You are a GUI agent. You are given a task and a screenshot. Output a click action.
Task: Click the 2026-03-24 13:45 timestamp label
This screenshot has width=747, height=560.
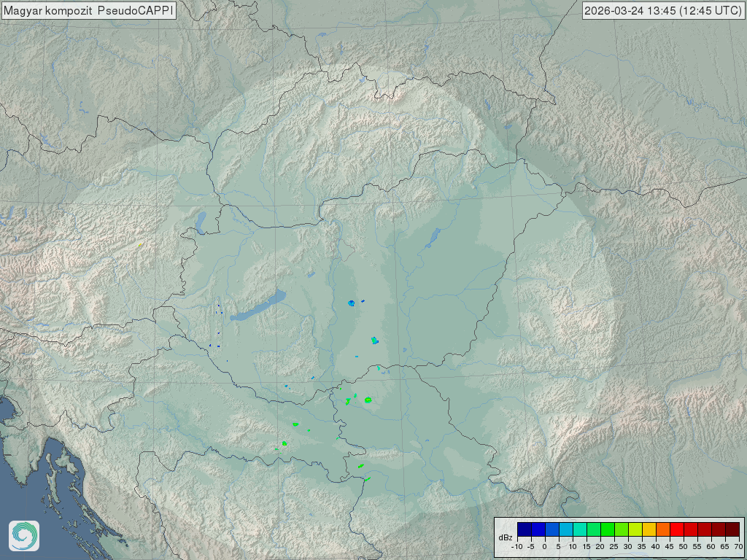(663, 11)
